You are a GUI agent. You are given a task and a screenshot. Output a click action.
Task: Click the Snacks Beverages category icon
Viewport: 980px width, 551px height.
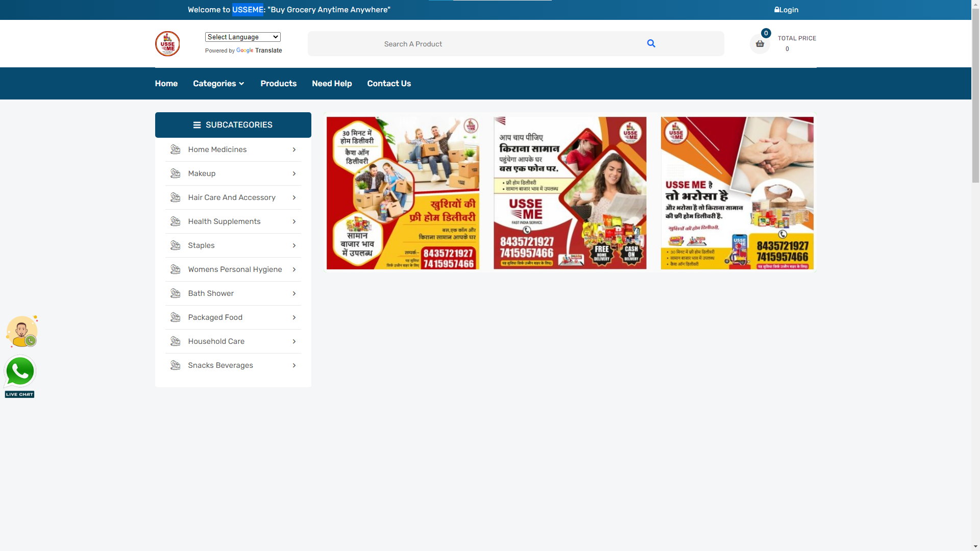click(x=175, y=365)
